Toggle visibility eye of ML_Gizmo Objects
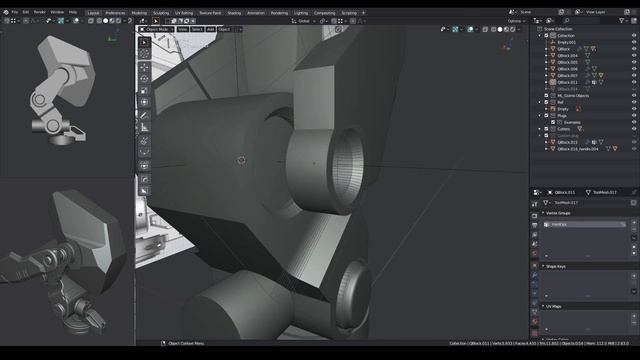Viewport: 640px width, 360px height. click(x=634, y=96)
